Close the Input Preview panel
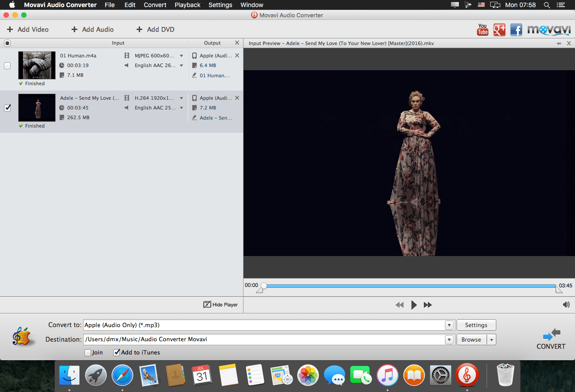The width and height of the screenshot is (575, 392). (569, 43)
